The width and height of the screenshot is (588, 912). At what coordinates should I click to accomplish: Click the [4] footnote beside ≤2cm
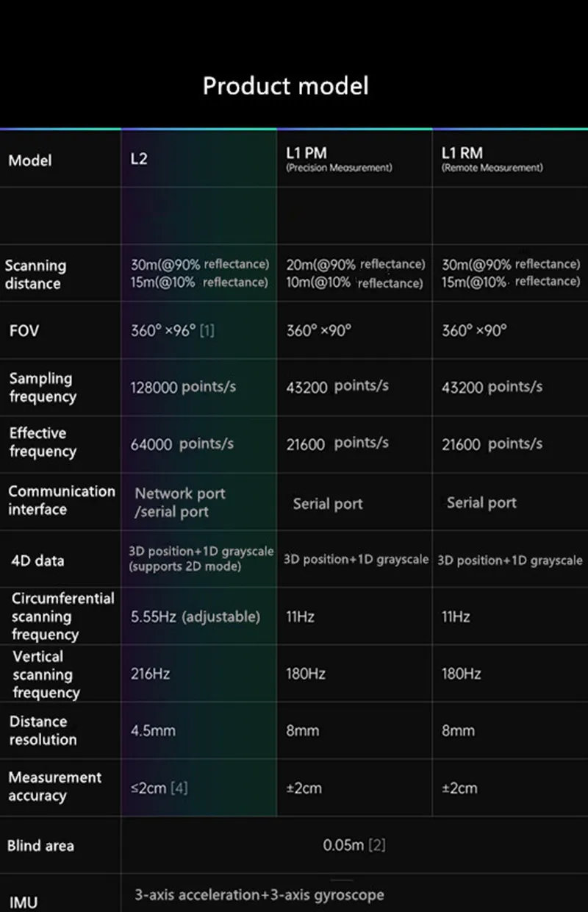click(179, 788)
